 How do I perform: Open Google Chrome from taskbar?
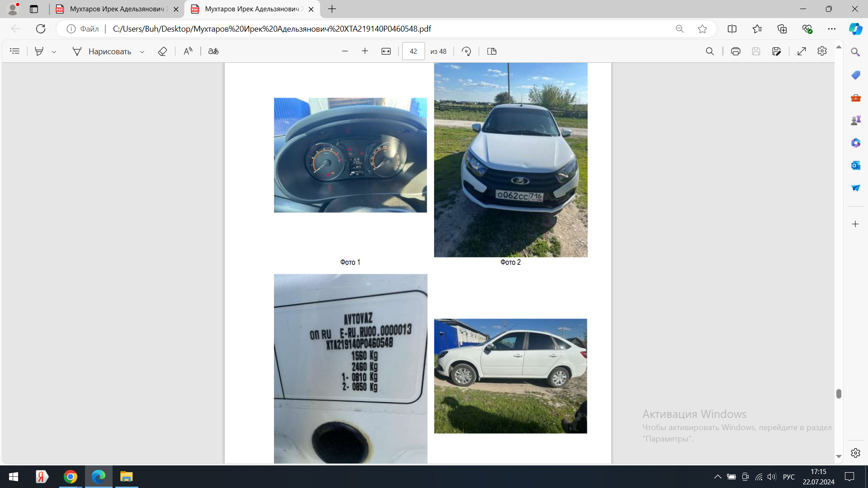(x=70, y=477)
